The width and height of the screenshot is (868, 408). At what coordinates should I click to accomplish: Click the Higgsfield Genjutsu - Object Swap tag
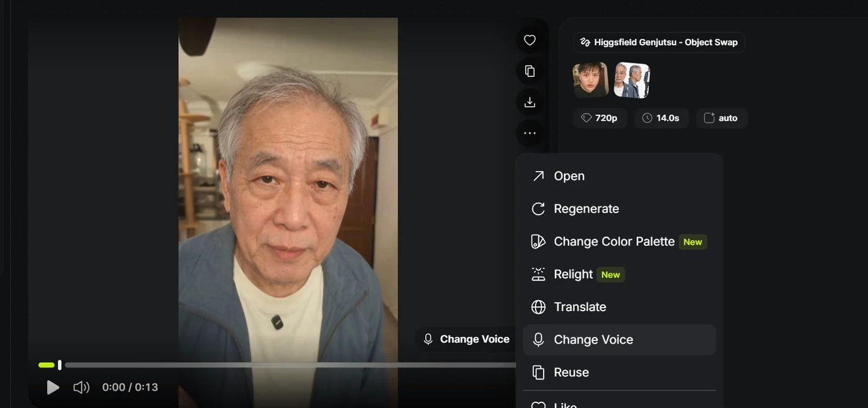pos(659,42)
